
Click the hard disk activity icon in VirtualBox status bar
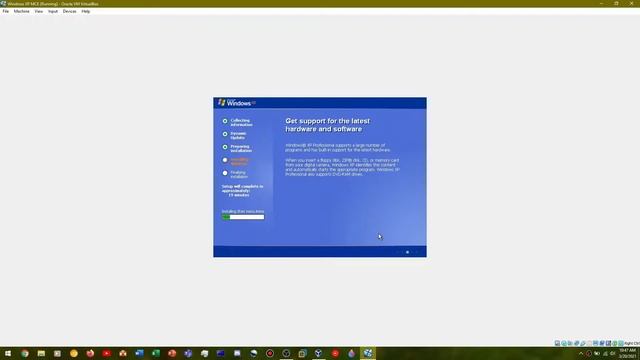pos(557,343)
